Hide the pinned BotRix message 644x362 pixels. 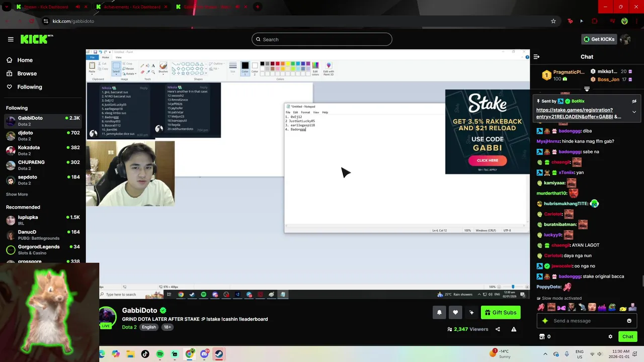pyautogui.click(x=634, y=101)
